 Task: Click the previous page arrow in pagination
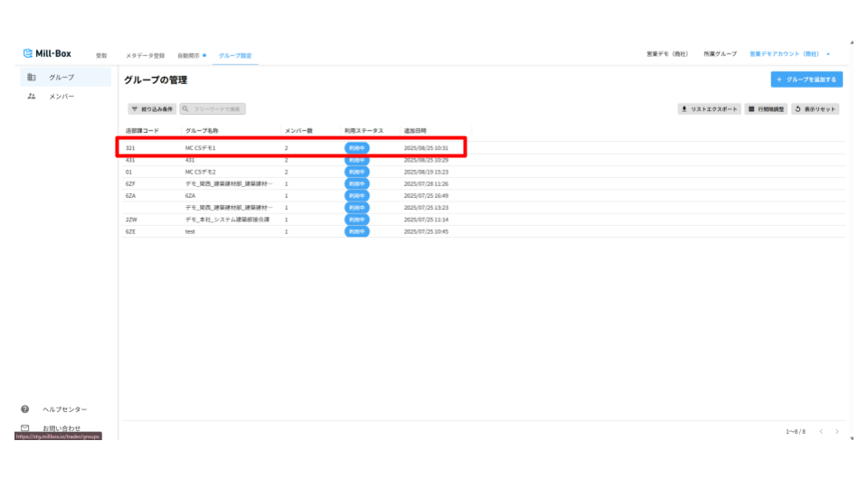821,432
